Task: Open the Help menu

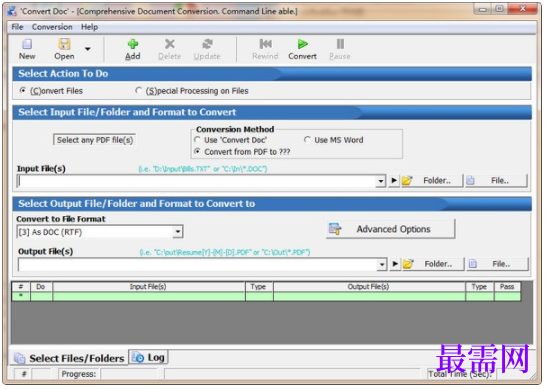Action: [x=89, y=27]
